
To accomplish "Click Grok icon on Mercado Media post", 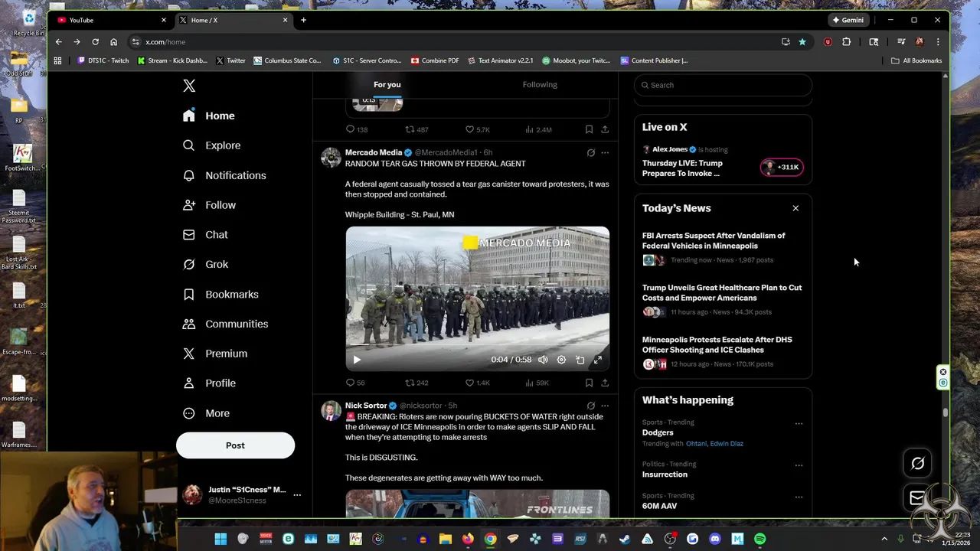I will tap(590, 153).
